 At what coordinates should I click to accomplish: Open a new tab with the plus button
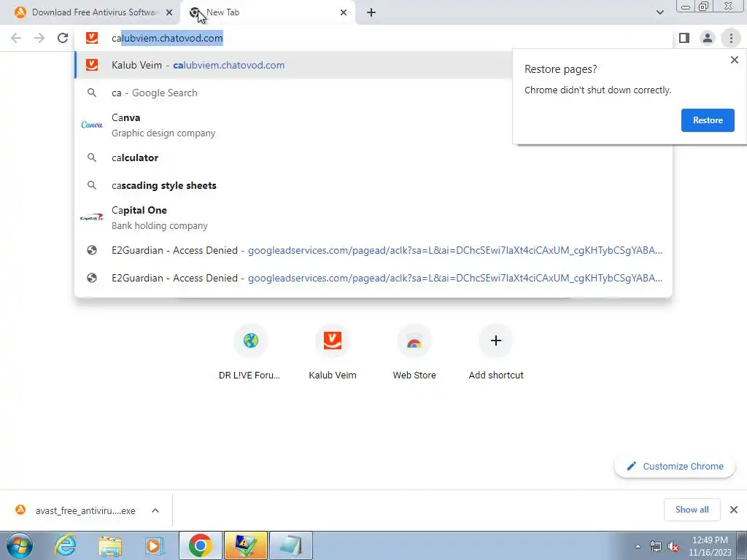[371, 13]
